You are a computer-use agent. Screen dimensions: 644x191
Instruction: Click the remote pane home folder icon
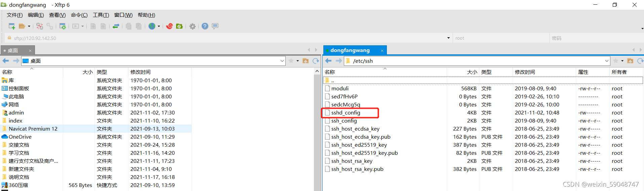coord(630,61)
